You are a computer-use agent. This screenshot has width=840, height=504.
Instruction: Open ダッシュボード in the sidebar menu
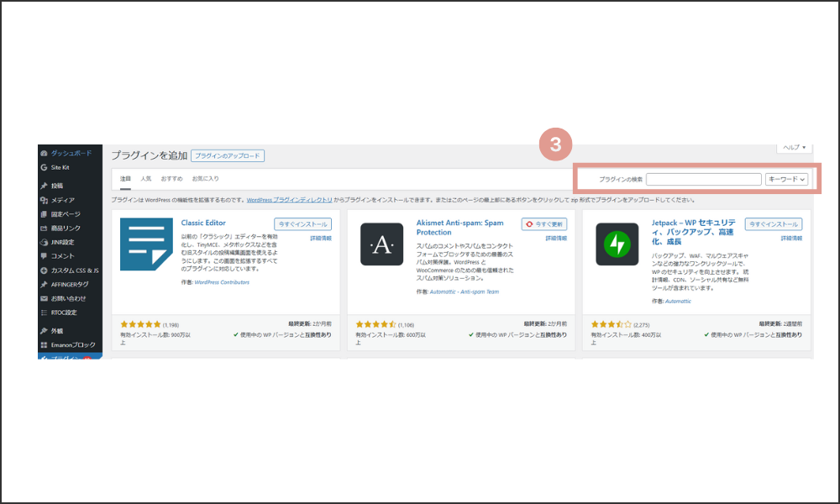(x=71, y=153)
